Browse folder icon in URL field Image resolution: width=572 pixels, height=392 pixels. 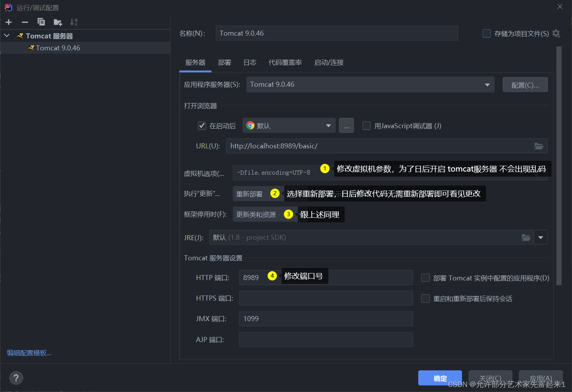pos(539,146)
